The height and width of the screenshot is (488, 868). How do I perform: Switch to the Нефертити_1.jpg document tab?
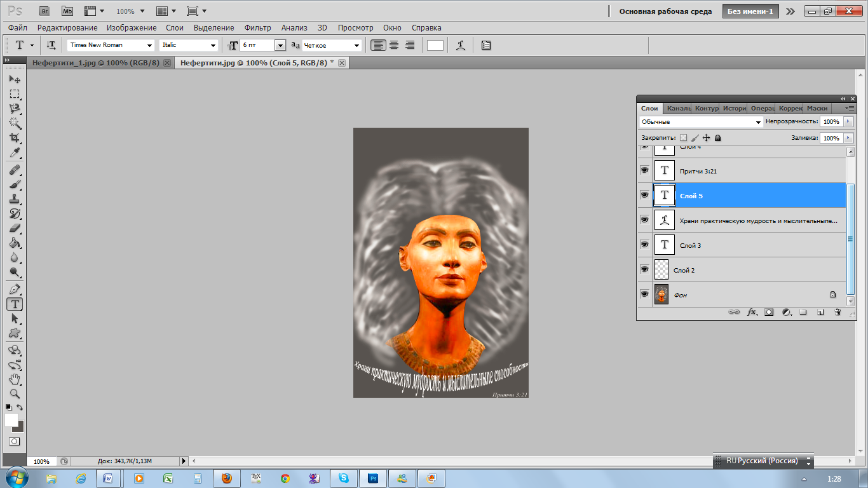click(x=95, y=63)
